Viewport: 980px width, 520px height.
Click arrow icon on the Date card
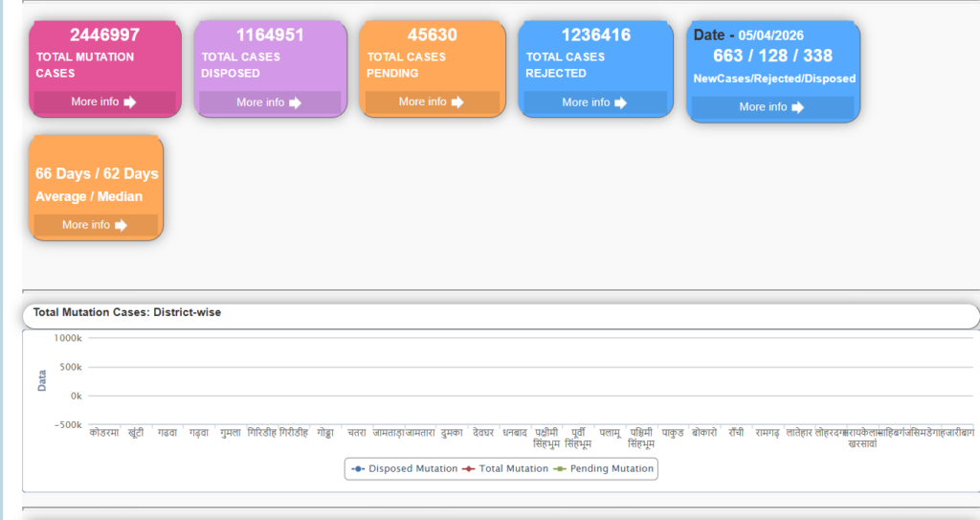(x=797, y=107)
